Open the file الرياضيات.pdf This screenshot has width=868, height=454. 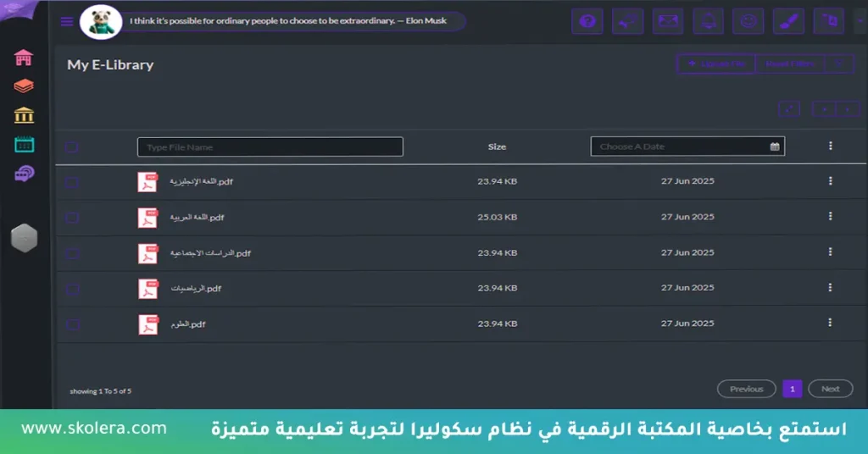[196, 289]
